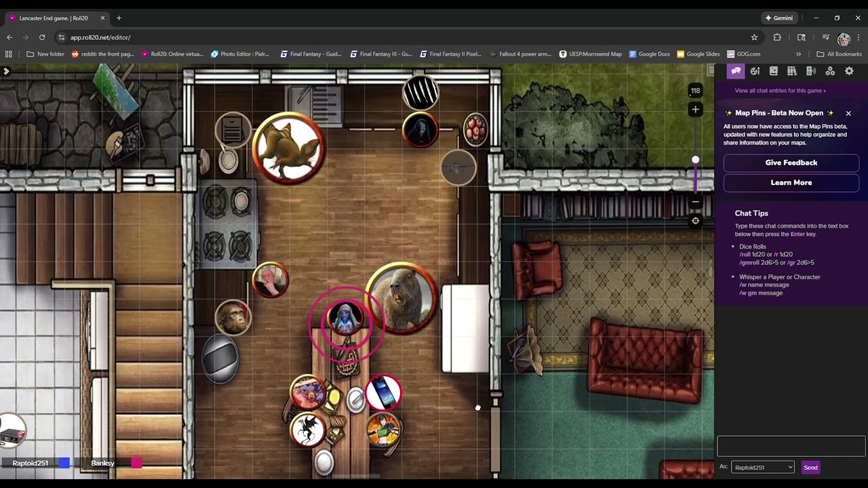Open the Collections tab

(829, 71)
